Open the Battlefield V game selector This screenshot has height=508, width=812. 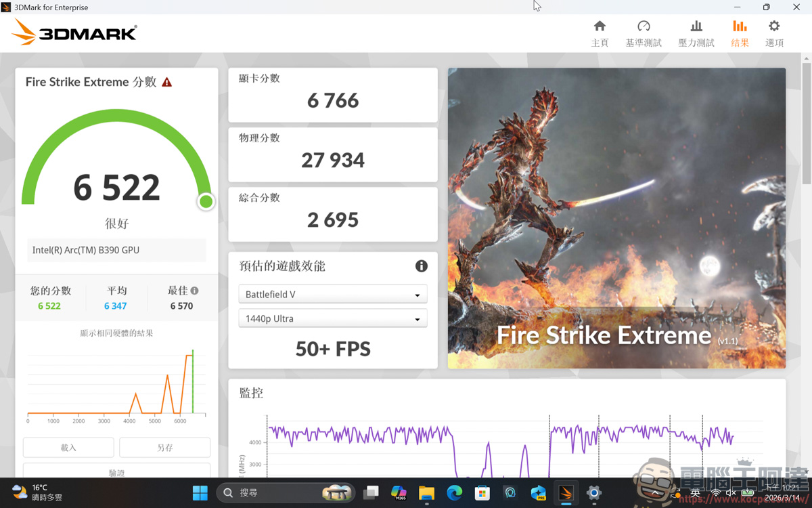332,294
